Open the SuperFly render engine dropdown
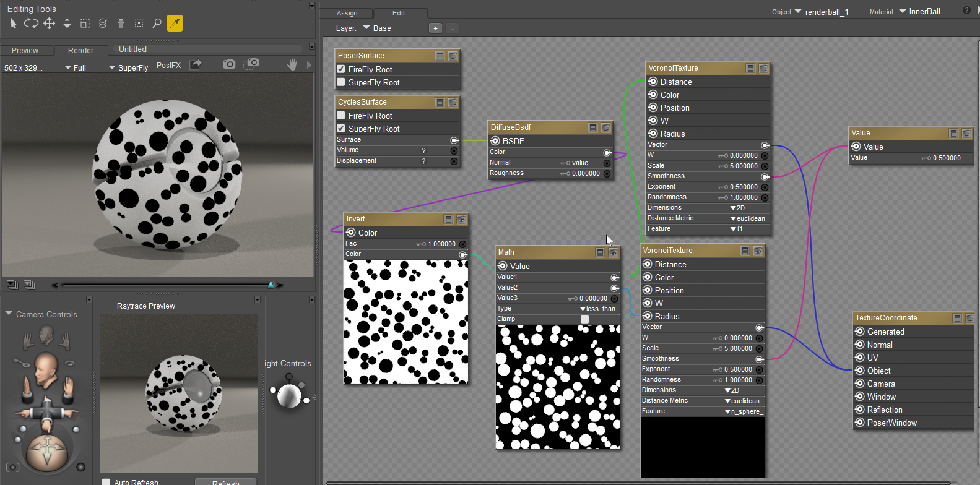 coord(128,67)
